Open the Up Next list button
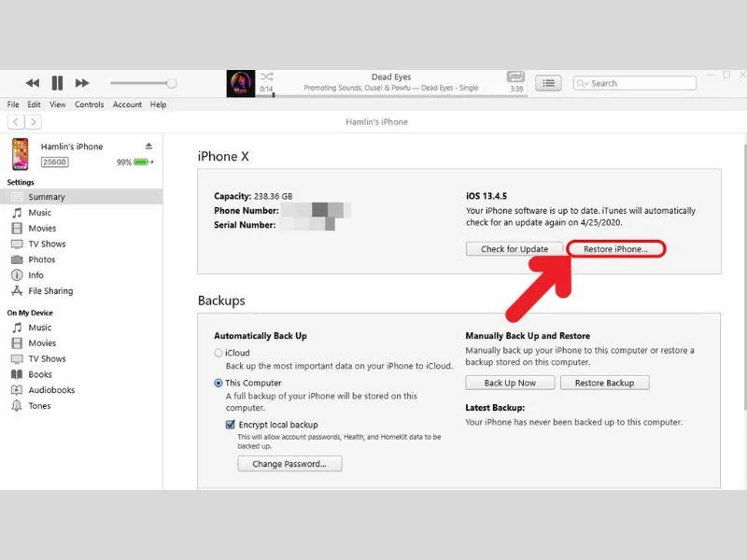 coord(548,83)
